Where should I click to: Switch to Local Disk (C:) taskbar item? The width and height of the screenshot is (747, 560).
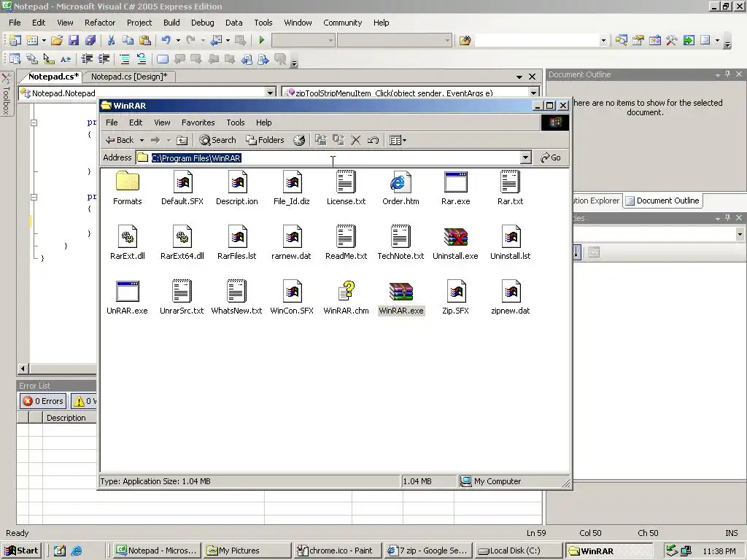(x=519, y=551)
